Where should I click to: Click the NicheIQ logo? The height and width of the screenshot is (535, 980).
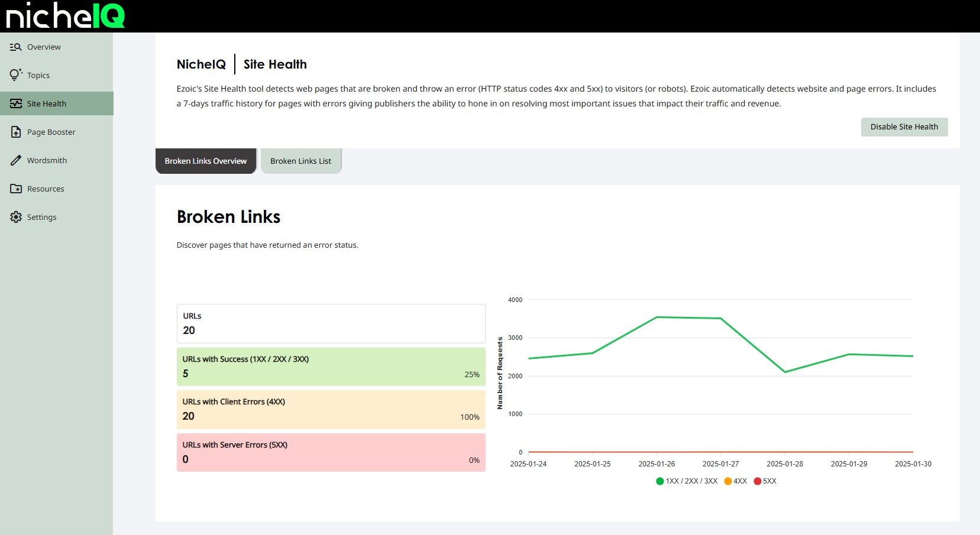[x=65, y=16]
